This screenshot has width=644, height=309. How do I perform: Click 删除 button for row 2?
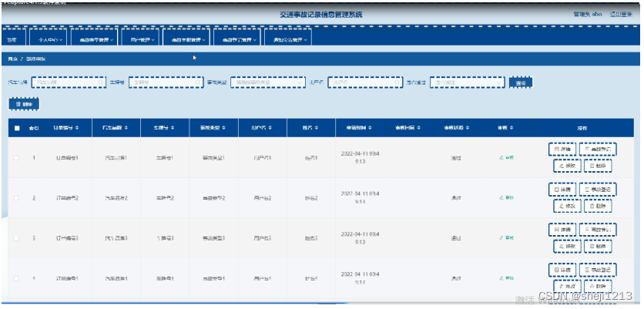598,207
